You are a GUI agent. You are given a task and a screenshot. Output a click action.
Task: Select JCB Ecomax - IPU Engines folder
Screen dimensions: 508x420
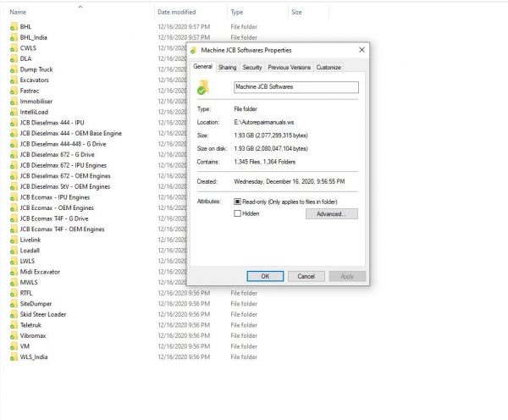[x=55, y=197]
